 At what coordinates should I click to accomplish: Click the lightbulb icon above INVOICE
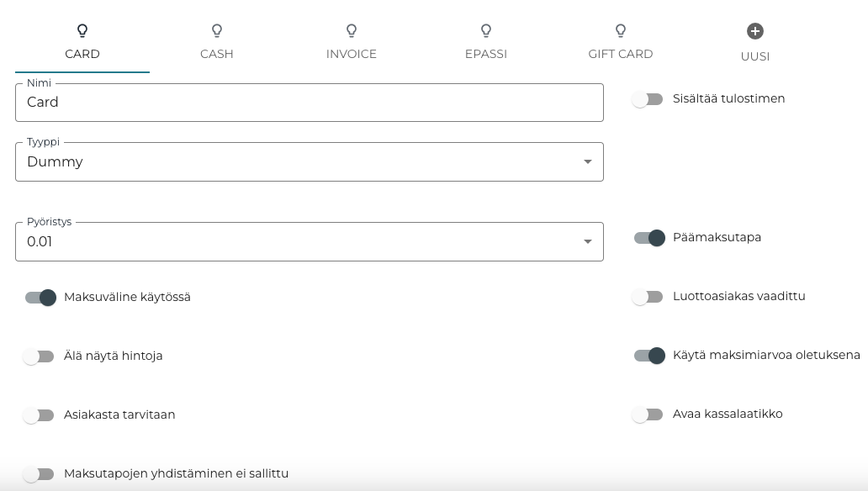[352, 31]
